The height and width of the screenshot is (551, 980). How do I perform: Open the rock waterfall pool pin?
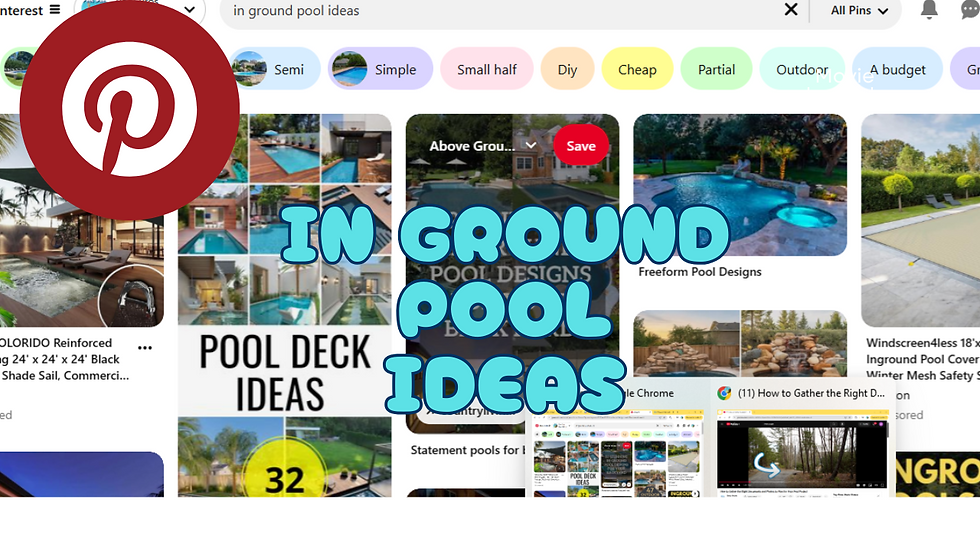click(740, 344)
